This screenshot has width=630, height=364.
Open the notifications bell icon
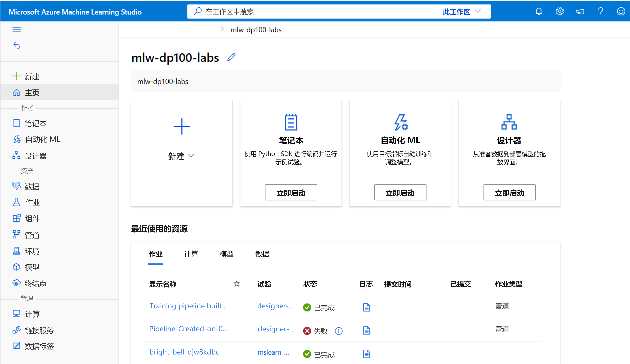tap(539, 11)
